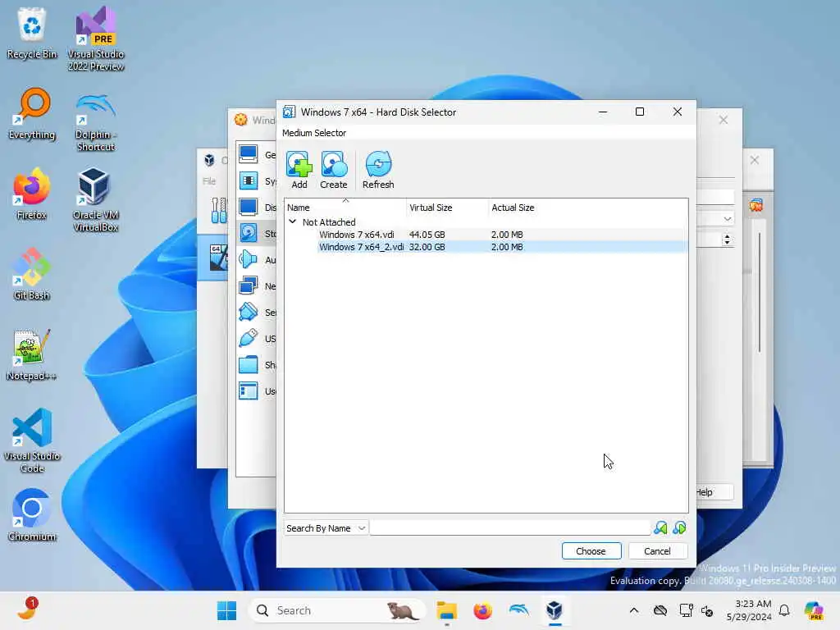The image size is (840, 630).
Task: Open User Interface icon in sidebar
Action: tap(248, 390)
